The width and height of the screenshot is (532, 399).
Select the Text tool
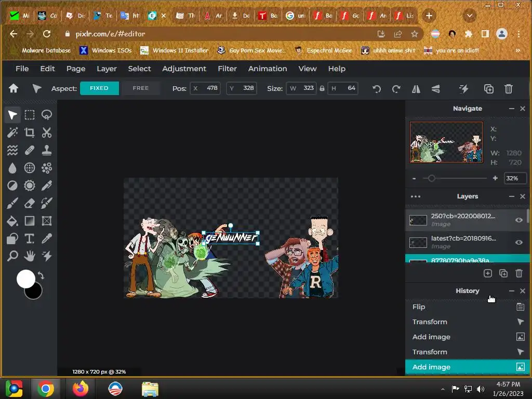click(x=30, y=238)
